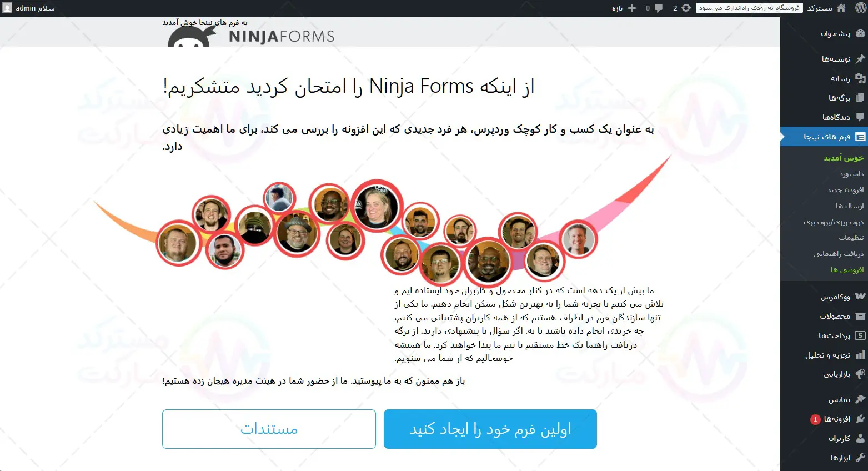Open "درون ریزی/برون بری" submenu item
868x471 pixels.
[834, 222]
